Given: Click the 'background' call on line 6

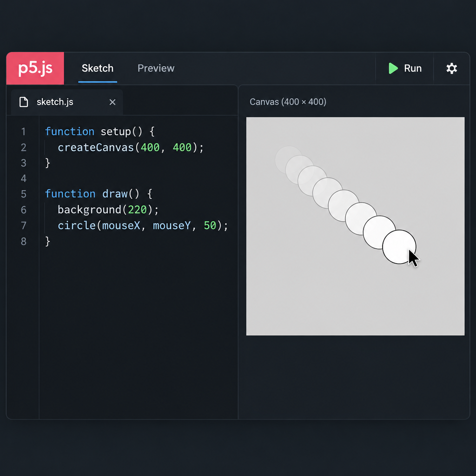Looking at the screenshot, I should (x=90, y=210).
